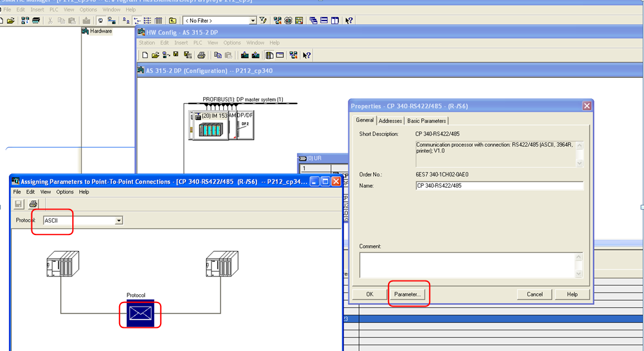Toggle hardware Catalog icon in HW Config
Viewport: 644px width, 351px height.
coord(270,55)
